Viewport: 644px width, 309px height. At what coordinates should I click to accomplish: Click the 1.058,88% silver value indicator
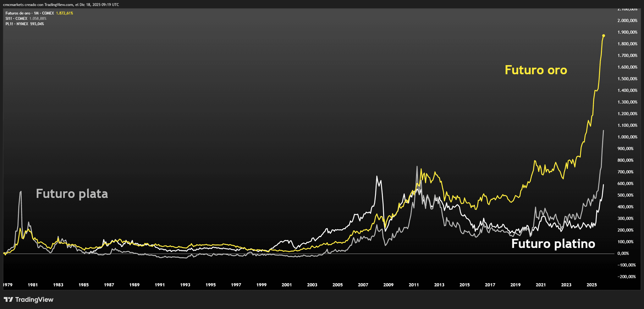[x=38, y=19]
